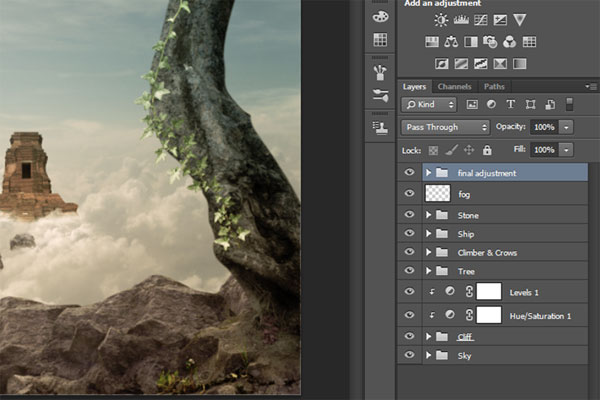Switch to the Paths tab
This screenshot has height=400, width=600.
(494, 87)
